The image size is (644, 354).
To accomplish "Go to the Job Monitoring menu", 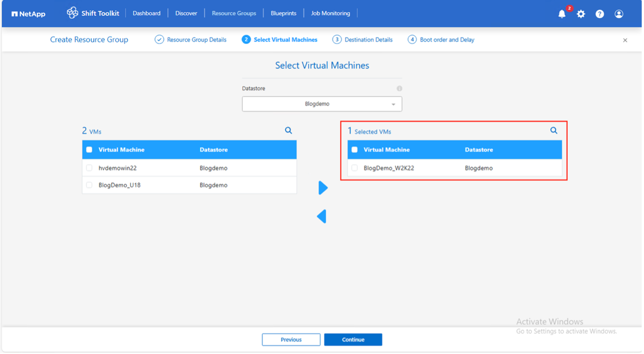I will point(330,13).
